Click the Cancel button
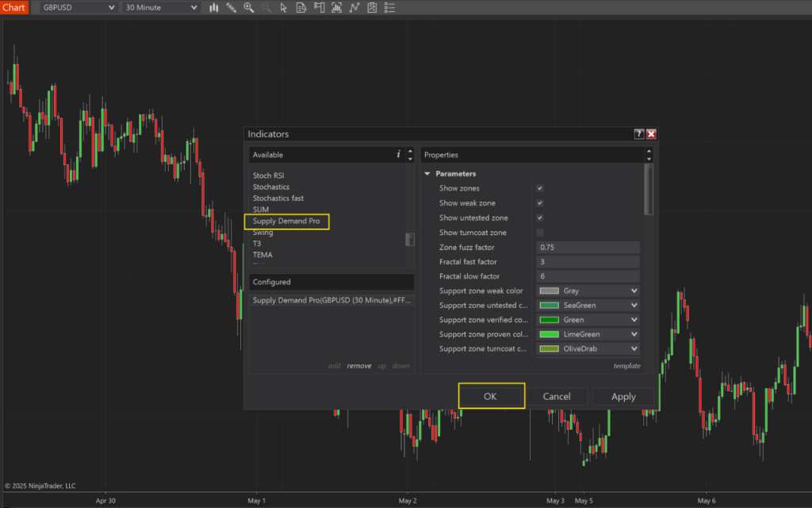The image size is (812, 508). (x=557, y=397)
